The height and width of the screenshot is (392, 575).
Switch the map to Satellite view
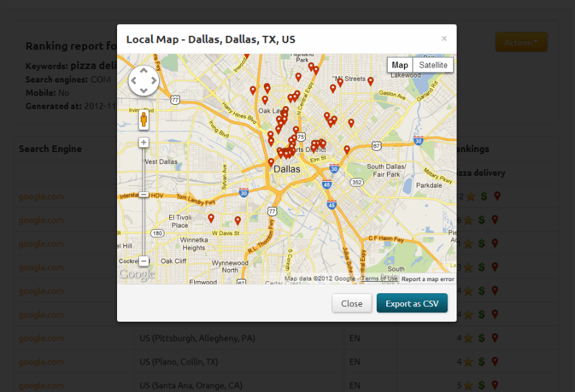click(x=433, y=65)
